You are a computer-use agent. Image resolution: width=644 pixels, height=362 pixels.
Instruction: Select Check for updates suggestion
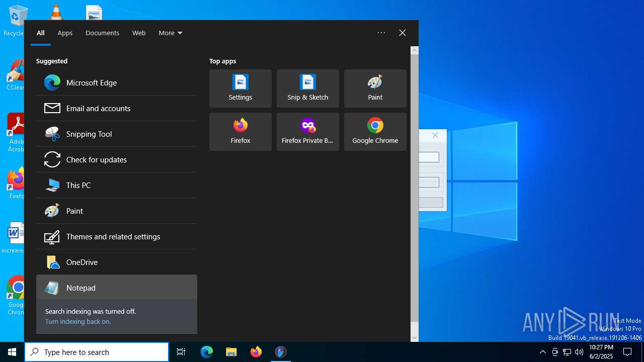pyautogui.click(x=116, y=159)
